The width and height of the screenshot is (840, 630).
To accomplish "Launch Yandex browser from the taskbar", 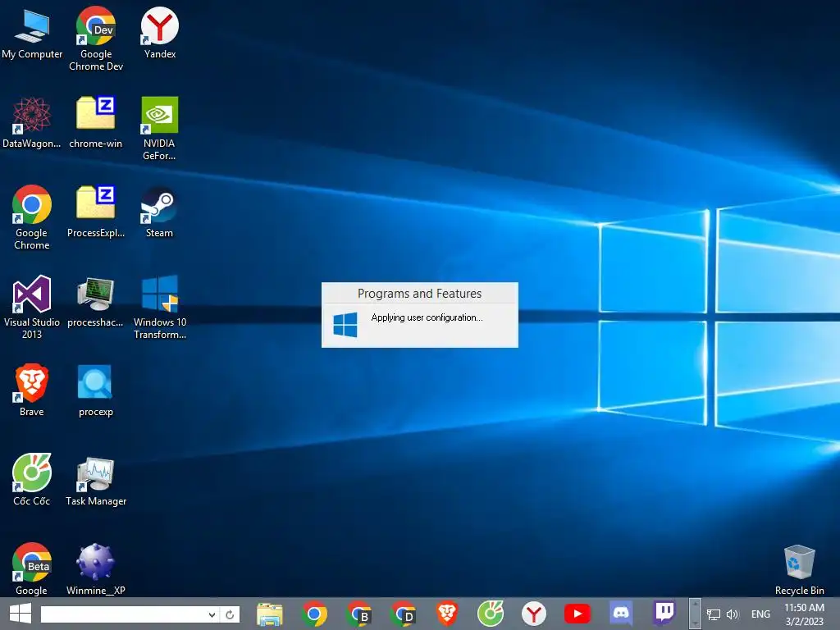I will pyautogui.click(x=533, y=614).
